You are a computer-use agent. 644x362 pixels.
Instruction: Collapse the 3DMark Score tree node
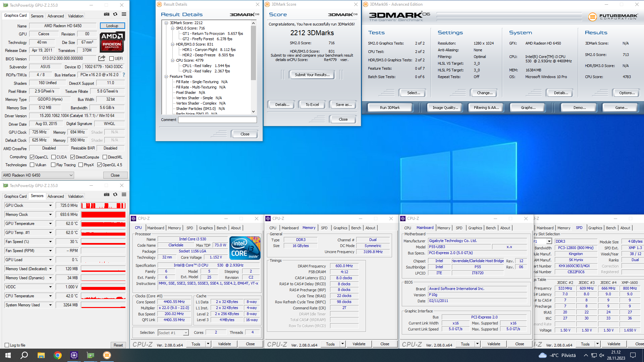point(166,23)
